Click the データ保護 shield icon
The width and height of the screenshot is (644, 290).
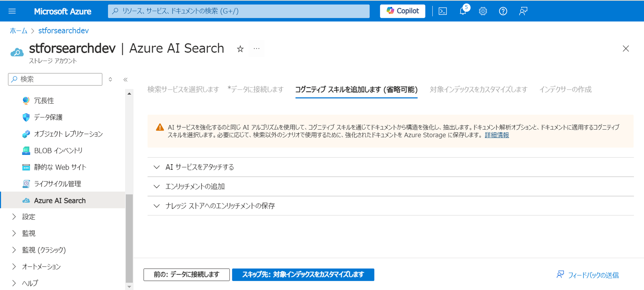click(x=26, y=117)
